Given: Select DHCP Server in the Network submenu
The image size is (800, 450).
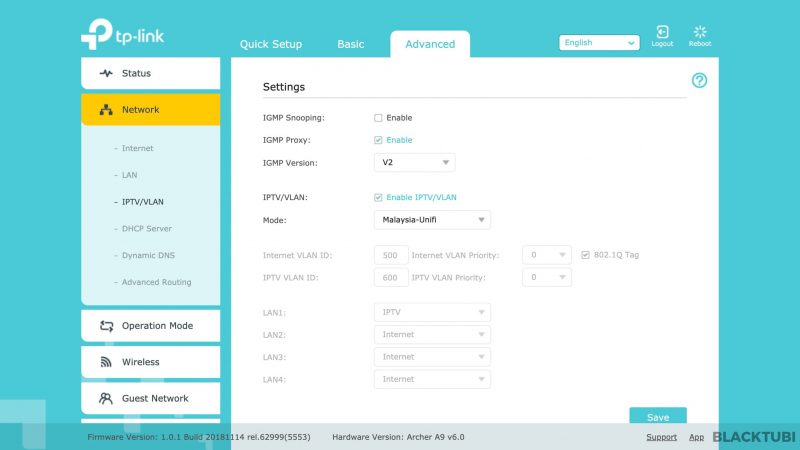Looking at the screenshot, I should [146, 229].
